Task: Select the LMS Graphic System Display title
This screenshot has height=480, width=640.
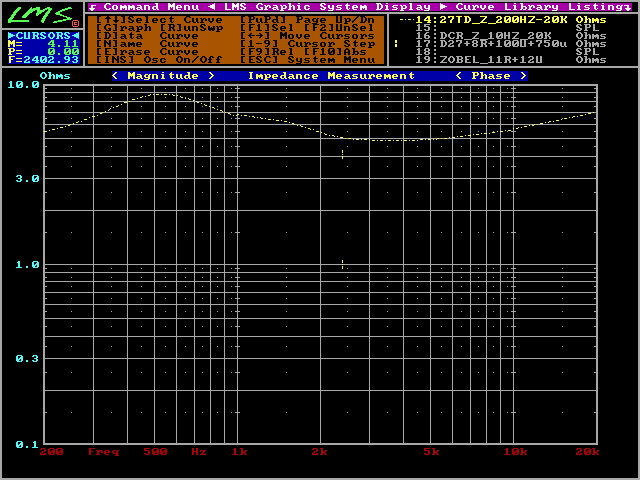Action: coord(327,7)
